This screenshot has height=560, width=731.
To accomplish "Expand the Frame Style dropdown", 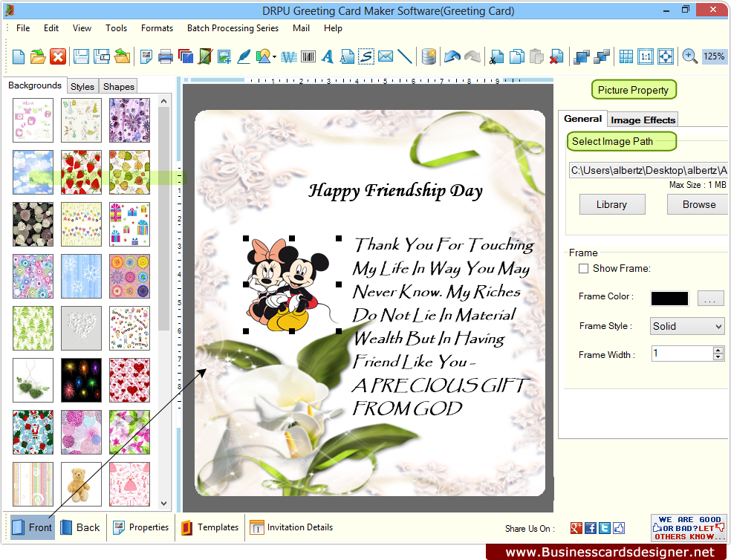I will [718, 326].
